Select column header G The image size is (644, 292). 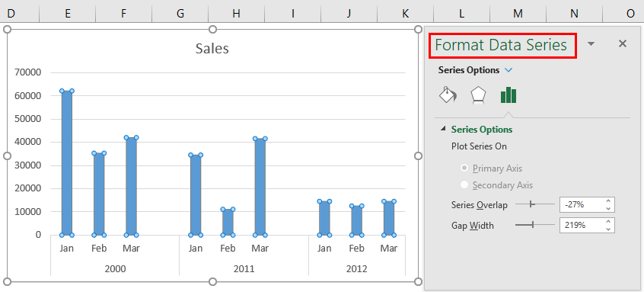point(180,14)
